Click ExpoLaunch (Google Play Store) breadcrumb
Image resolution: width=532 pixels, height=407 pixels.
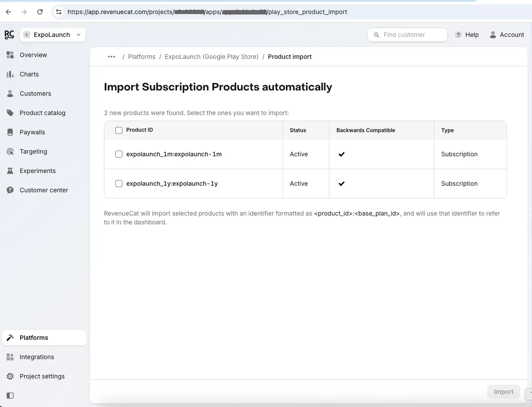tap(211, 57)
